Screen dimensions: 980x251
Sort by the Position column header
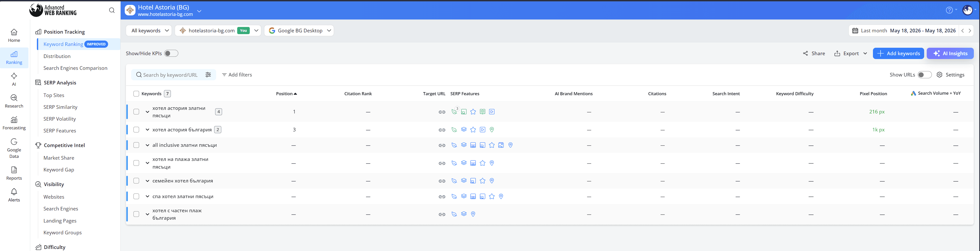(x=286, y=94)
